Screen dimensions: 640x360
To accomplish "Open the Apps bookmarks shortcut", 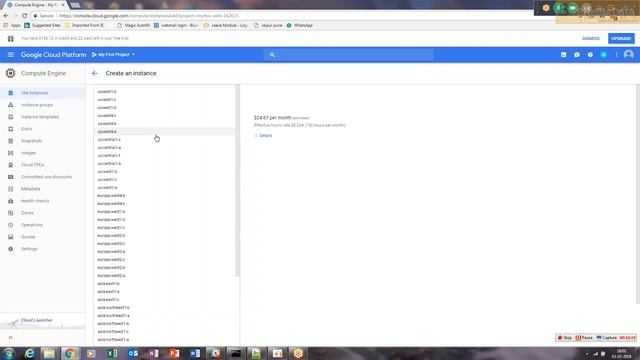I will (x=12, y=25).
